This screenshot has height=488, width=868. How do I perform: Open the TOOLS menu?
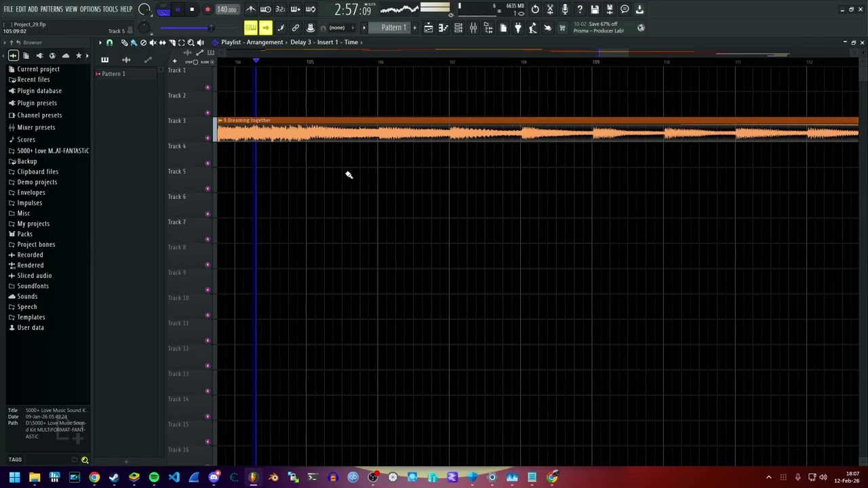pos(110,9)
